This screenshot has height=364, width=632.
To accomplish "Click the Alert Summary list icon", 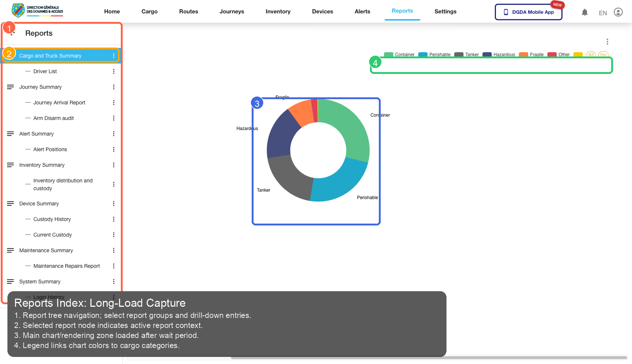I will coord(10,134).
